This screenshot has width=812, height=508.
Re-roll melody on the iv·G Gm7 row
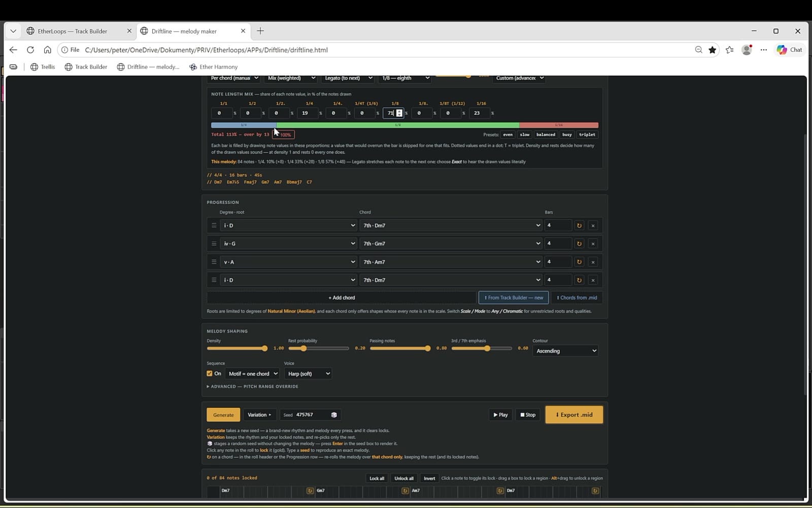(579, 244)
